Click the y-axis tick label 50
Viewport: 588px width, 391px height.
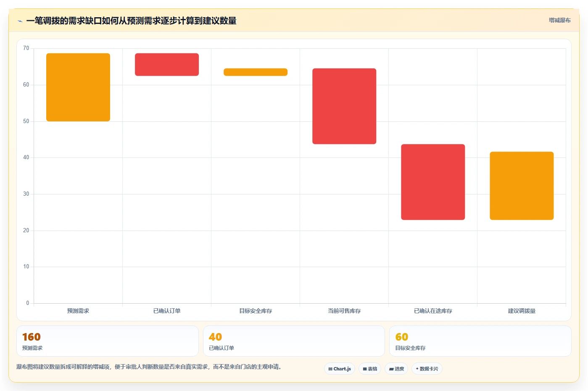26,121
